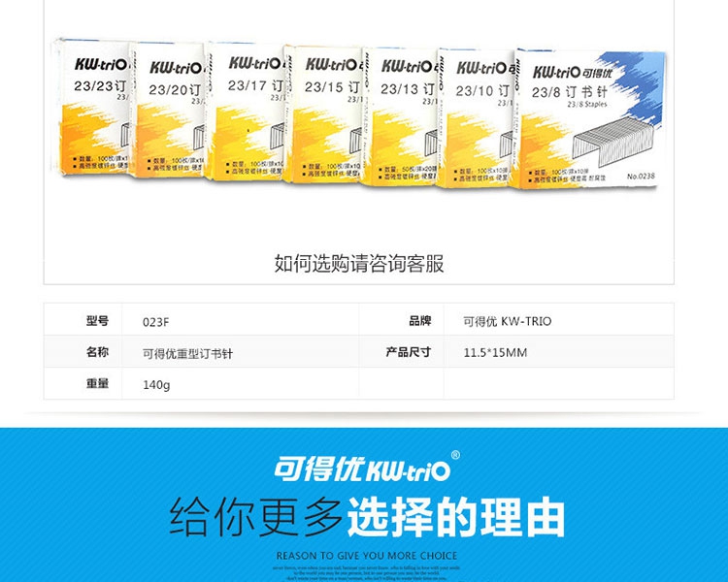
Task: Click the 23/8 Staples box image
Action: pos(589,118)
